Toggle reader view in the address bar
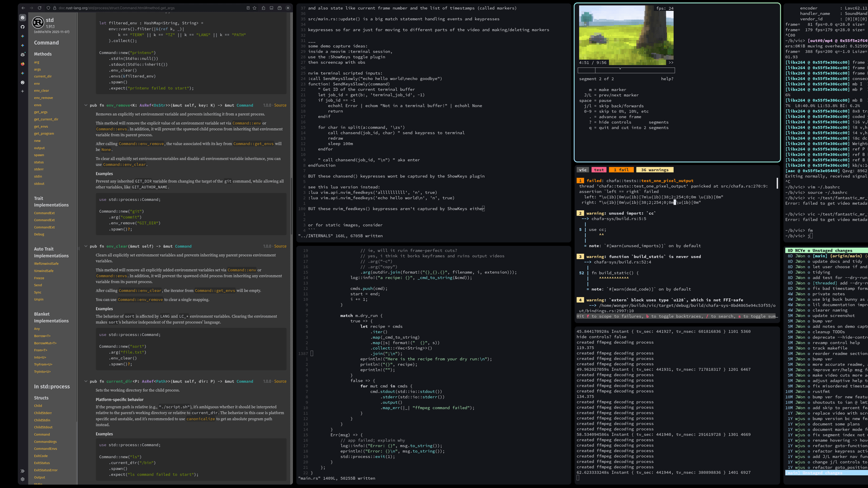Viewport: 868px width, 488px height. coord(248,8)
